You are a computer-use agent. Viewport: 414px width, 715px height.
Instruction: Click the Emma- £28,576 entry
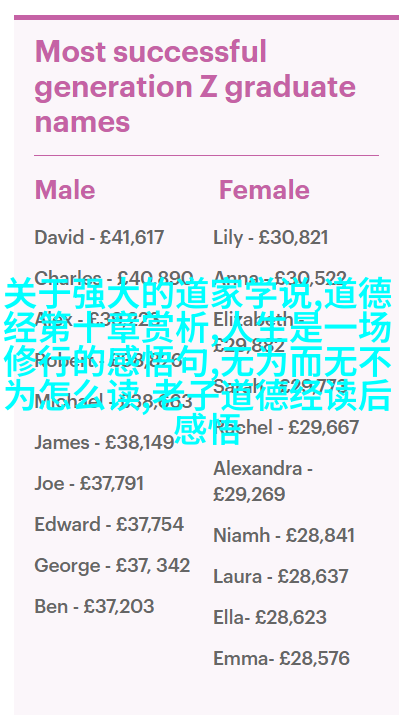281,658
